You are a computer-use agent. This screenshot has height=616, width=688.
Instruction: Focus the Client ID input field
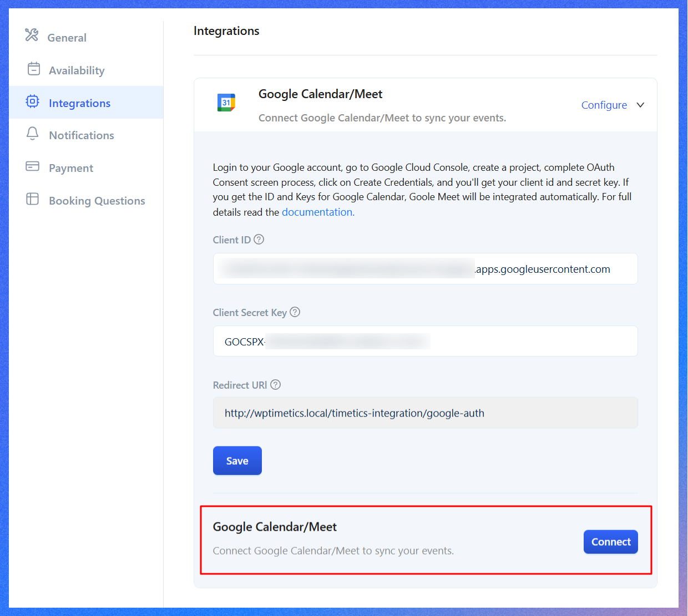click(x=426, y=269)
